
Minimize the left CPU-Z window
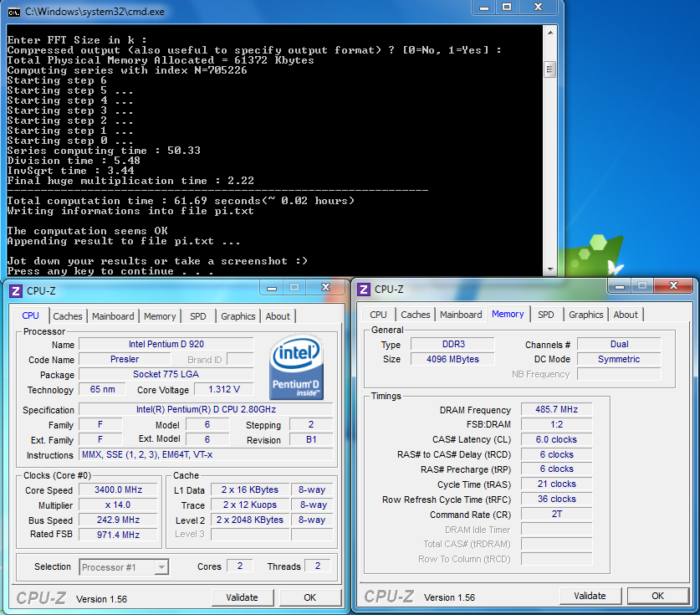coord(272,288)
